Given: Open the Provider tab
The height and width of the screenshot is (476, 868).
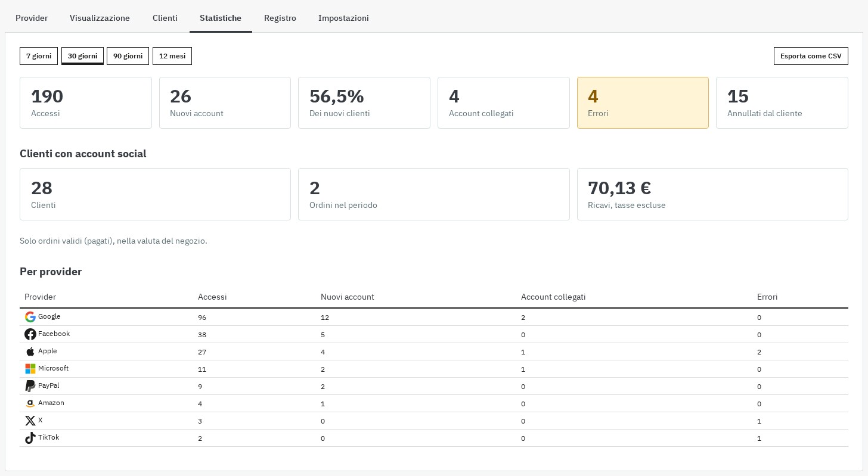Looking at the screenshot, I should click(32, 18).
